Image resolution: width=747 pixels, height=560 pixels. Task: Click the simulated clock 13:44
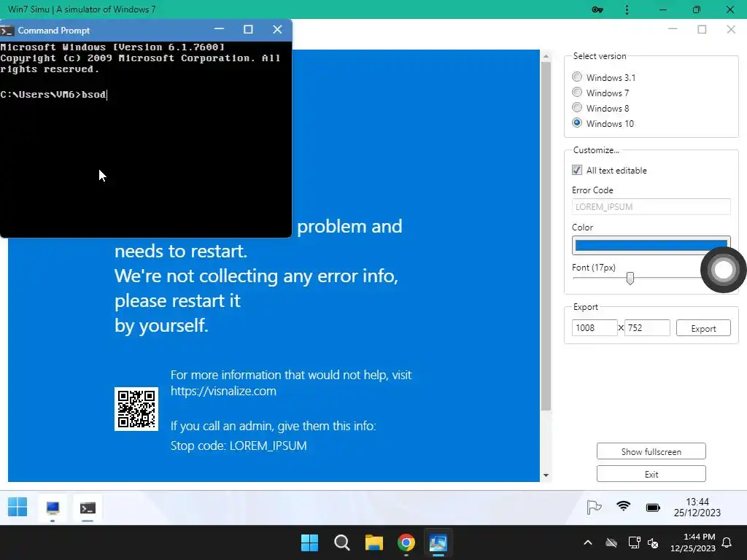(697, 502)
